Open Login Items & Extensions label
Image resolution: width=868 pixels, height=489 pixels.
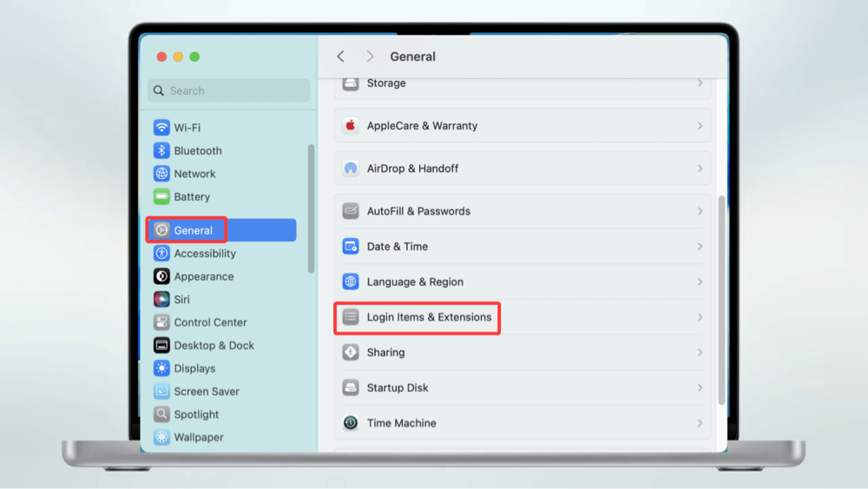429,317
